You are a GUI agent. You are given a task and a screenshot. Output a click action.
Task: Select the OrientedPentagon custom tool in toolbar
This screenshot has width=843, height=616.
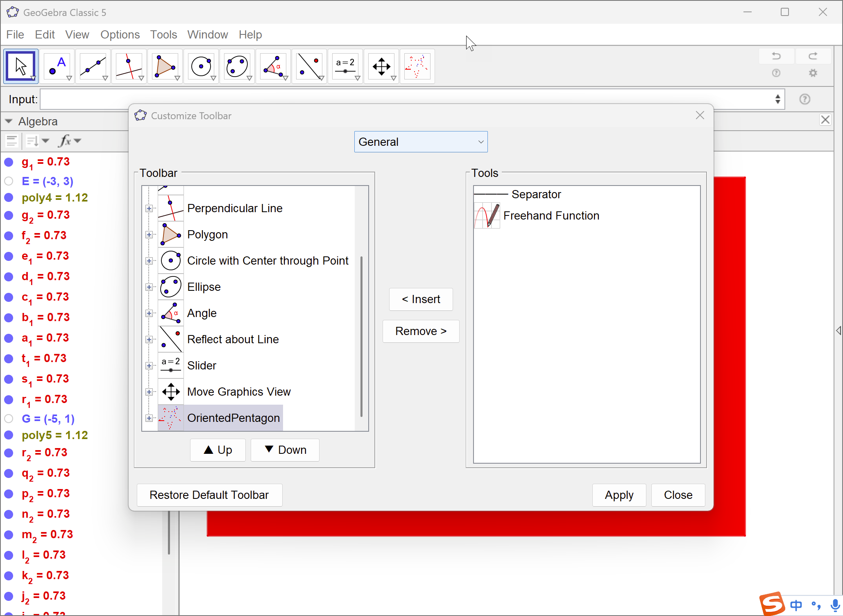pos(417,66)
